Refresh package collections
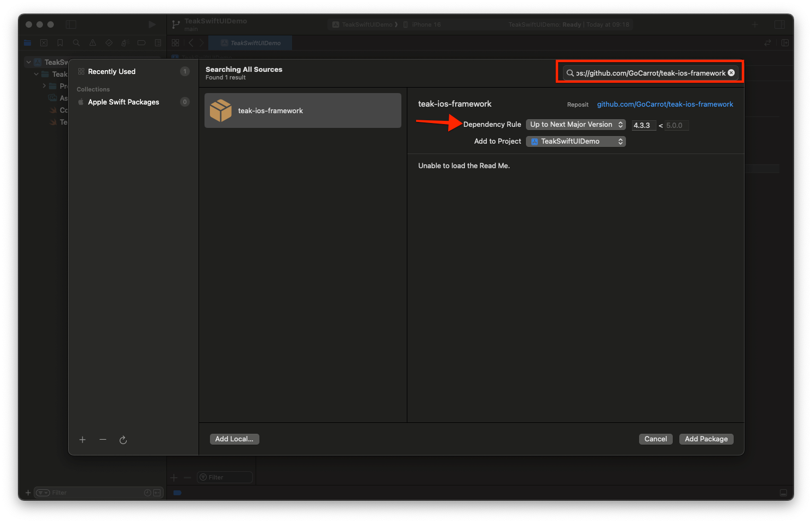The width and height of the screenshot is (812, 523). click(123, 440)
